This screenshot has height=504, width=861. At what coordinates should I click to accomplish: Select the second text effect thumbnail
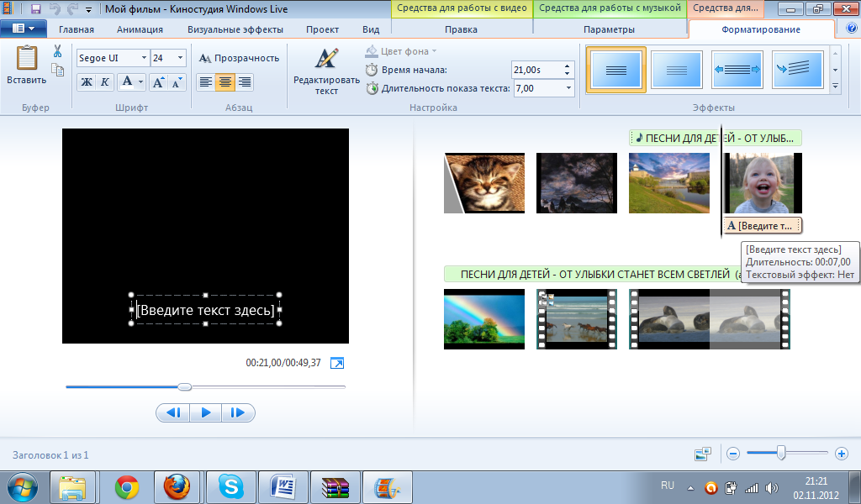click(x=677, y=70)
